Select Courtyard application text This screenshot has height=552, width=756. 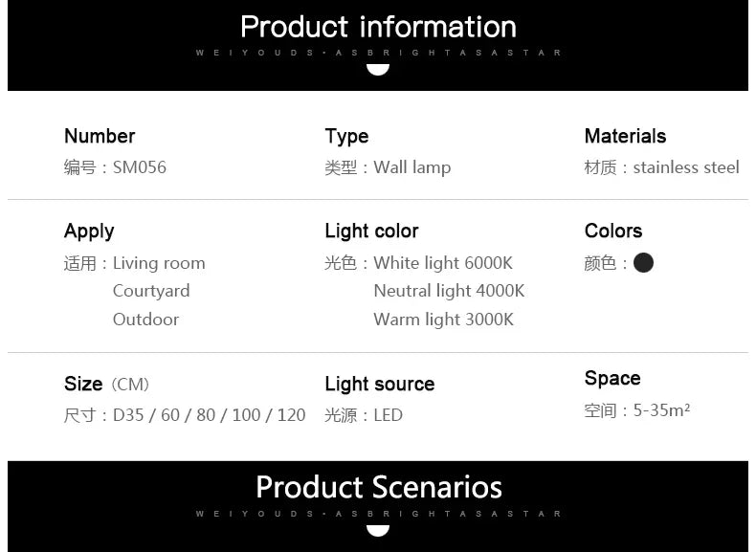coord(151,291)
